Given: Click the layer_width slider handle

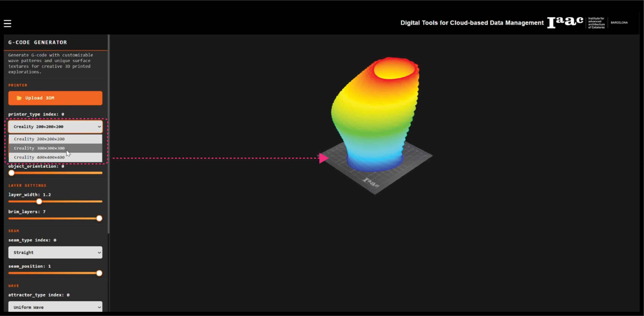Looking at the screenshot, I should click(39, 201).
